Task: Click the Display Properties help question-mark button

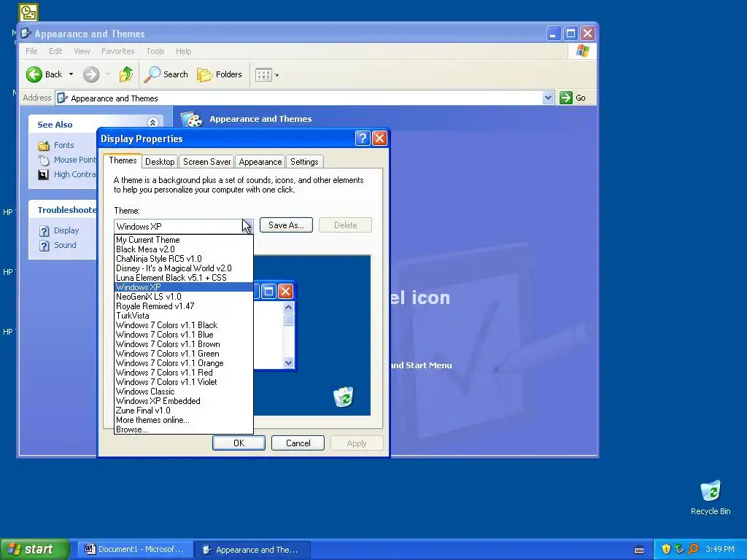Action: point(363,139)
